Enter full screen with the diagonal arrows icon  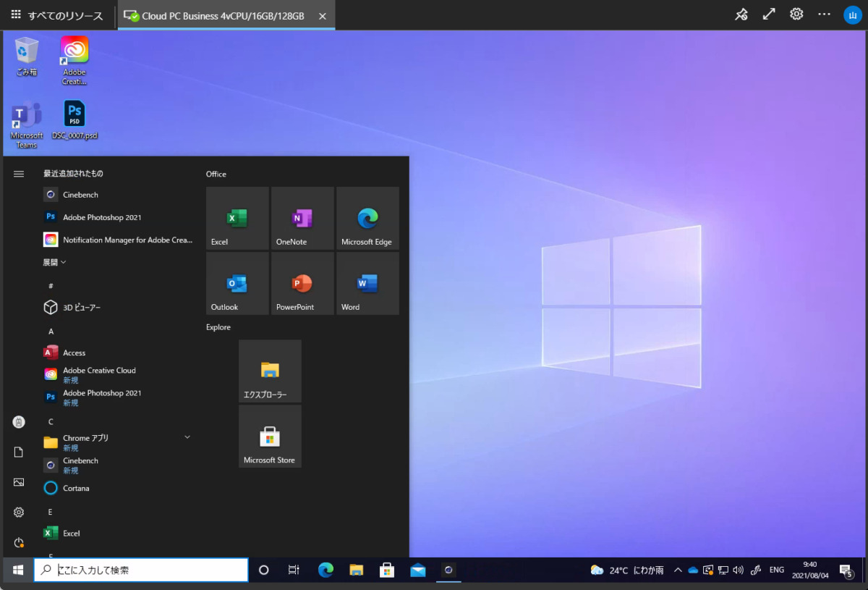769,14
